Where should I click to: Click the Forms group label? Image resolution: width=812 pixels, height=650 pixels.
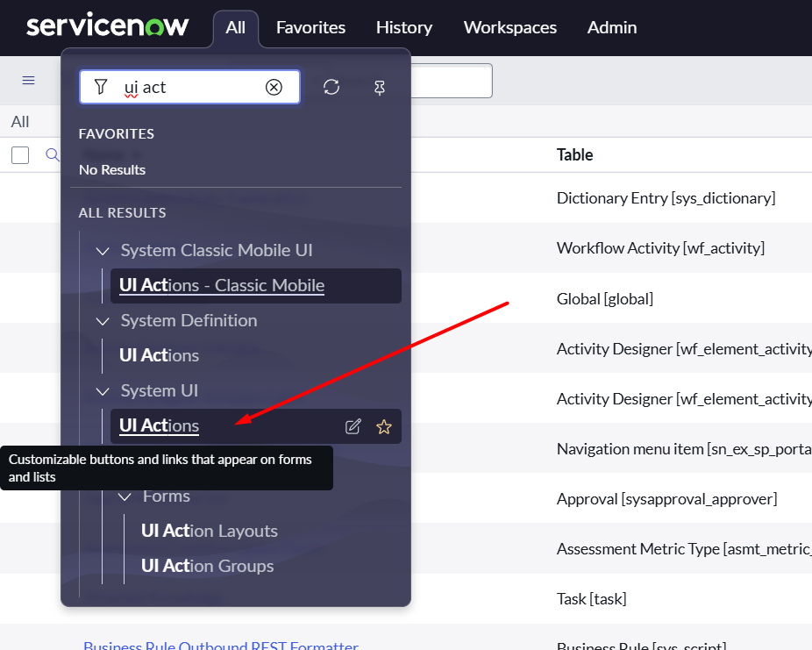click(167, 496)
